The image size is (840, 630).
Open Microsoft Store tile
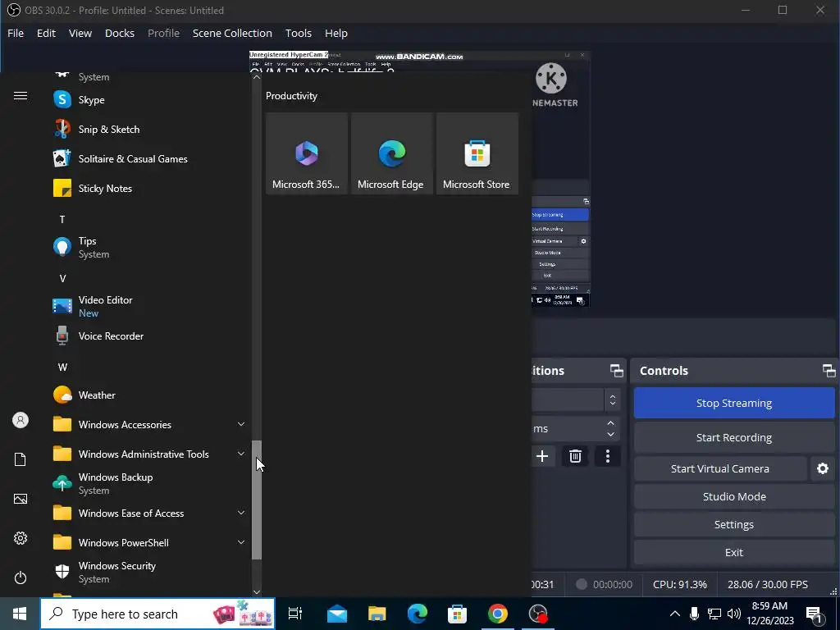coord(477,153)
